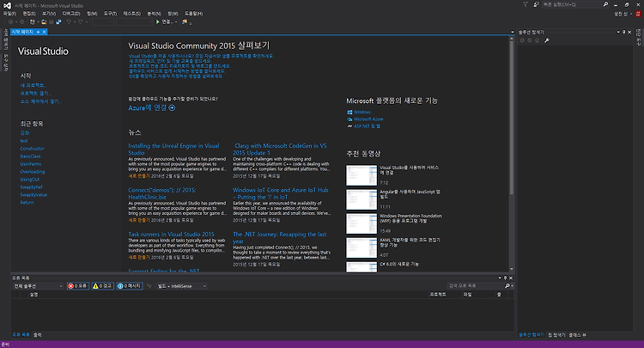Click the Navigate Forward toolbar icon
This screenshot has width=644, height=348.
point(22,21)
